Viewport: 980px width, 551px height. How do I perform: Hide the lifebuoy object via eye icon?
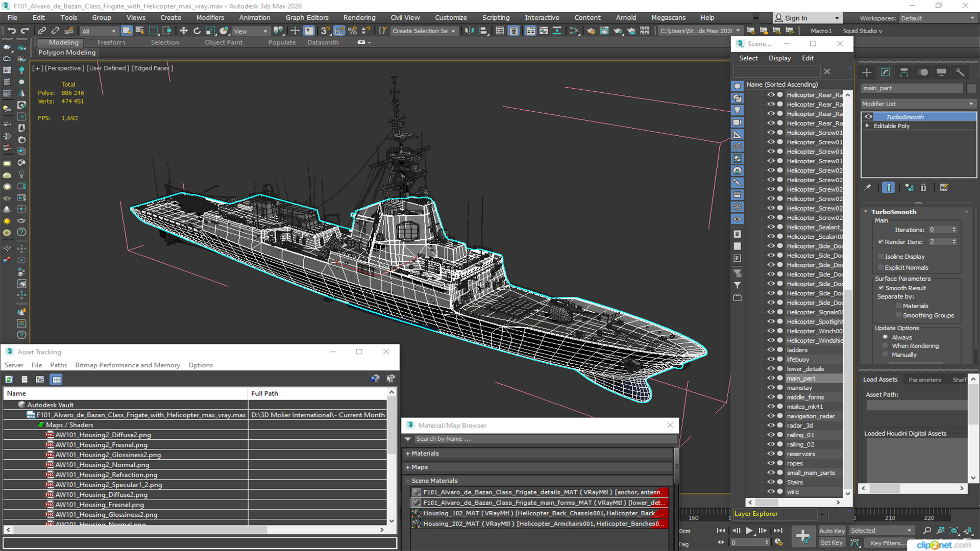point(771,359)
